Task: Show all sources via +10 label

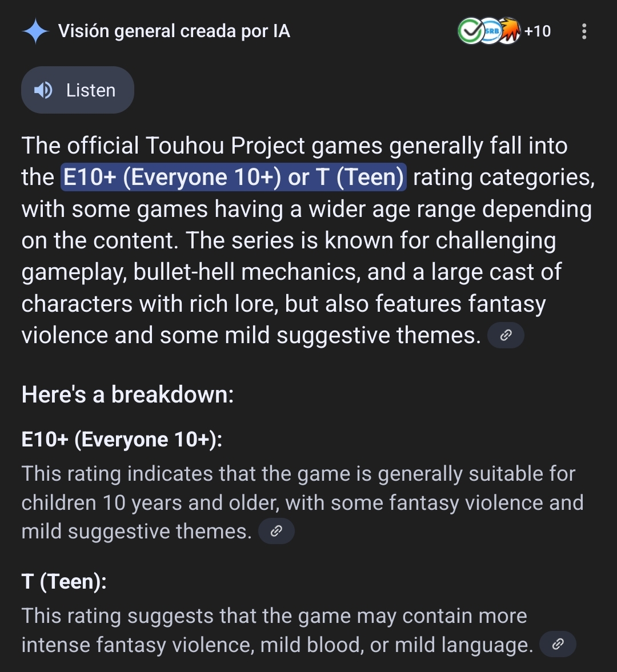Action: tap(537, 31)
